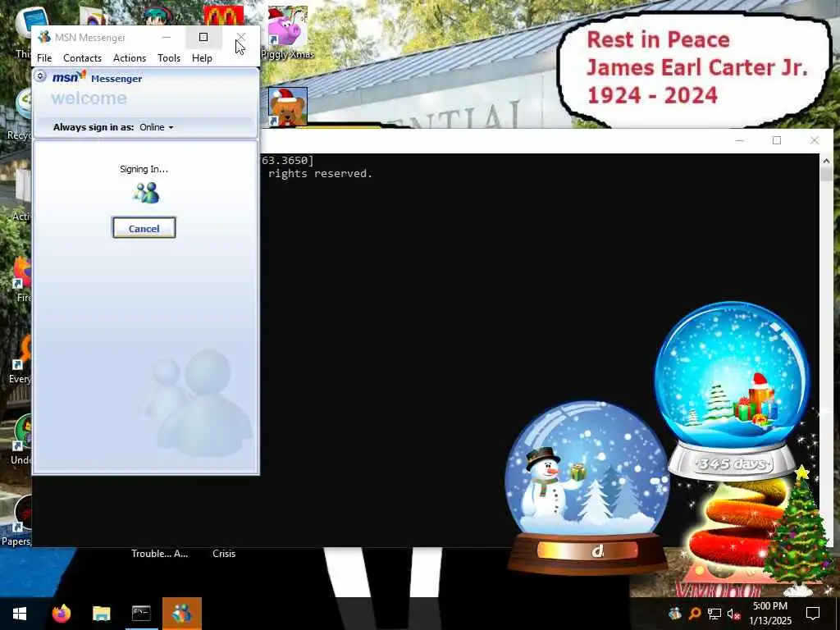Click the Show desktop sliver at taskbar edge

(x=838, y=614)
